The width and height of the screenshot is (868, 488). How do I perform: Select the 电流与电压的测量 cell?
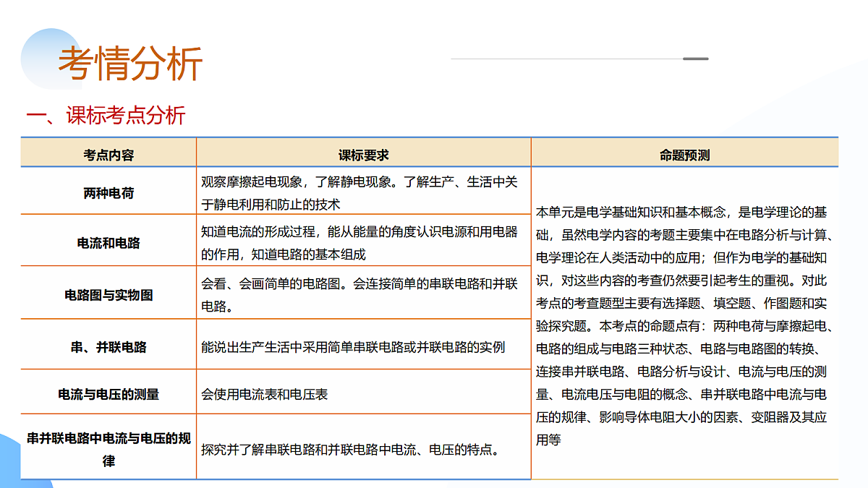coord(109,394)
